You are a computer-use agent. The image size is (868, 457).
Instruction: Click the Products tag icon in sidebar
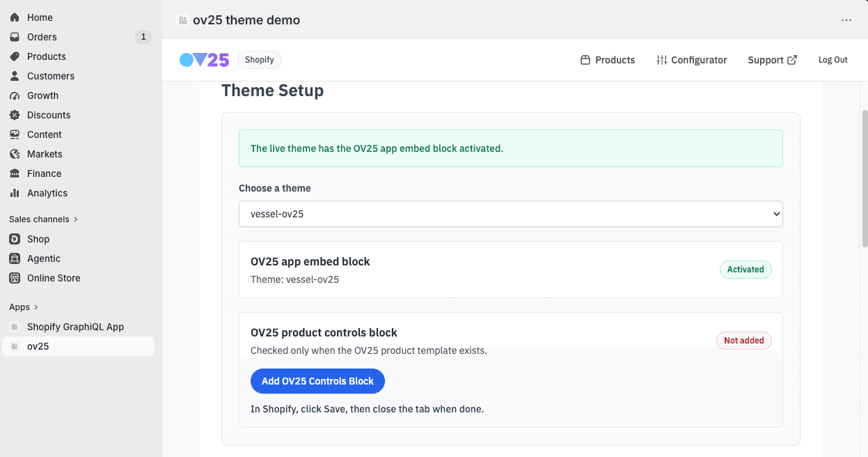pos(15,56)
